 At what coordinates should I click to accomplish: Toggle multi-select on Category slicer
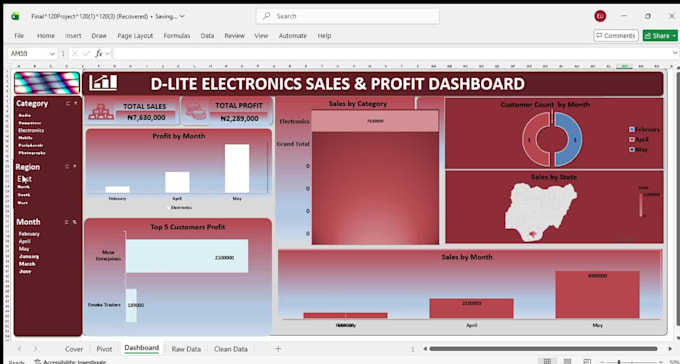[67, 104]
